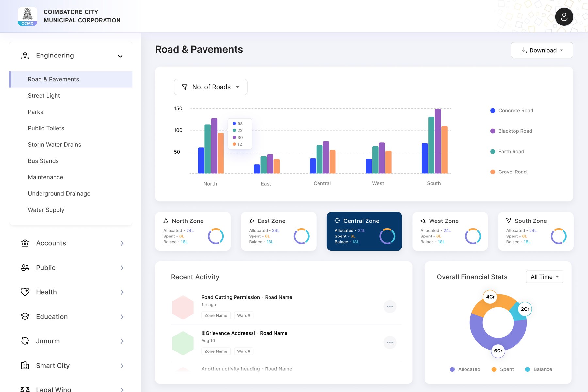The width and height of the screenshot is (588, 392).
Task: Click the Smart City building icon
Action: click(25, 366)
